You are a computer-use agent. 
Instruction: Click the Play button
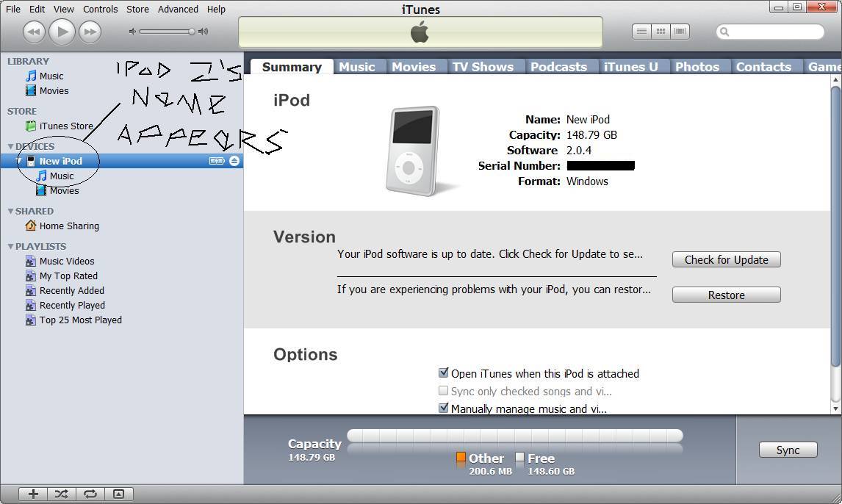pos(62,32)
